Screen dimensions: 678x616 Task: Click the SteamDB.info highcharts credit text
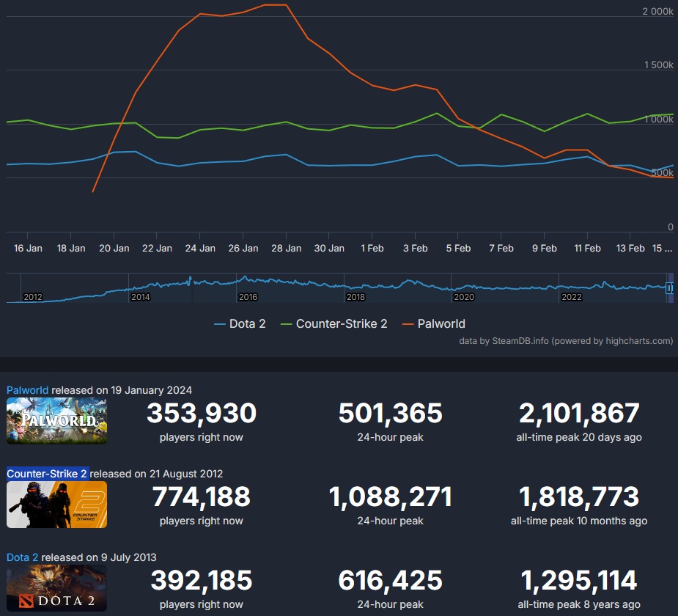(x=566, y=341)
